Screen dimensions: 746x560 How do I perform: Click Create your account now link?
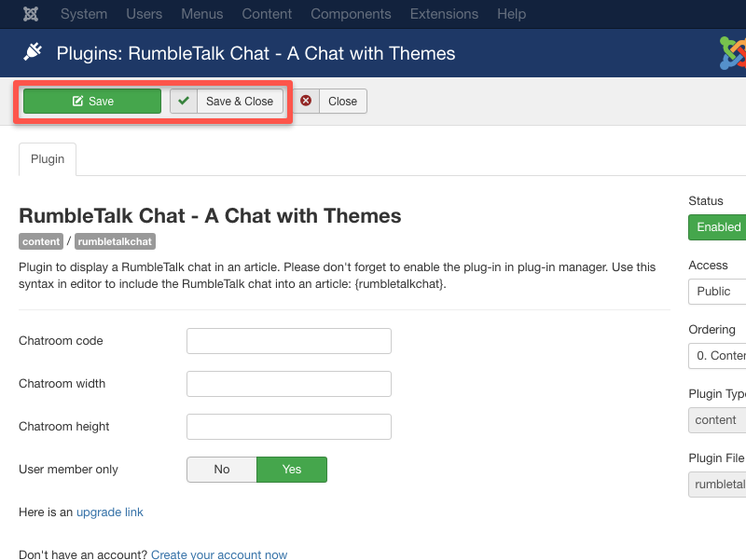point(219,554)
